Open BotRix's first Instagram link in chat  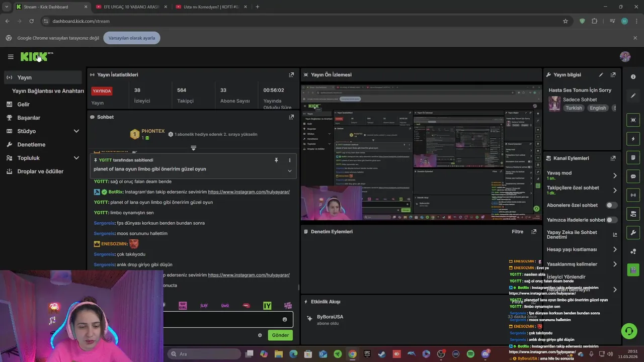coord(249,192)
